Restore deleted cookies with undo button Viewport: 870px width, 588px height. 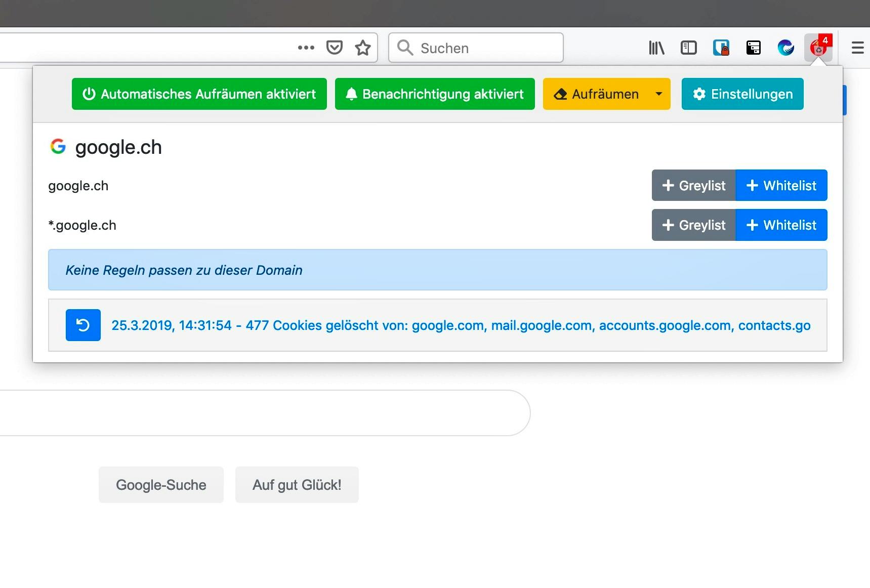83,325
